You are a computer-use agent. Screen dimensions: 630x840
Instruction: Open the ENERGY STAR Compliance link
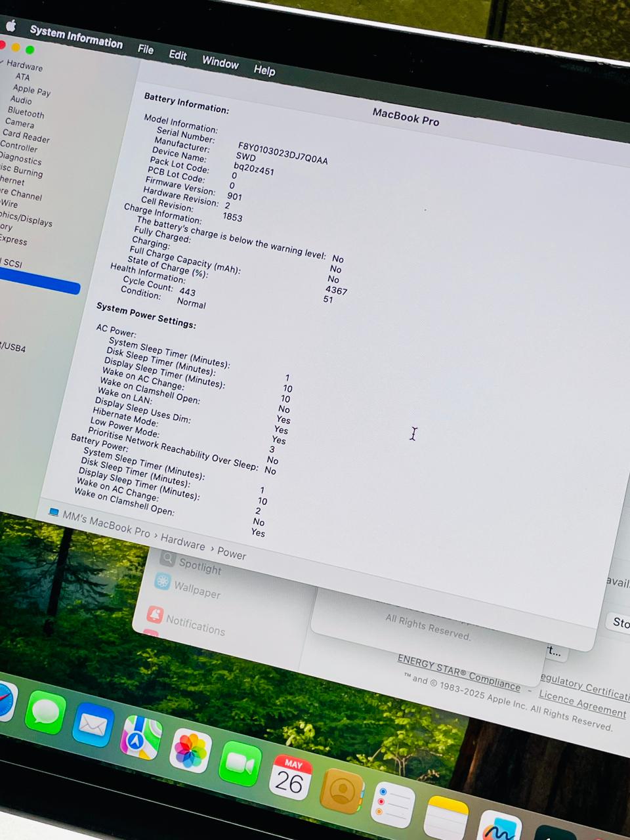459,673
